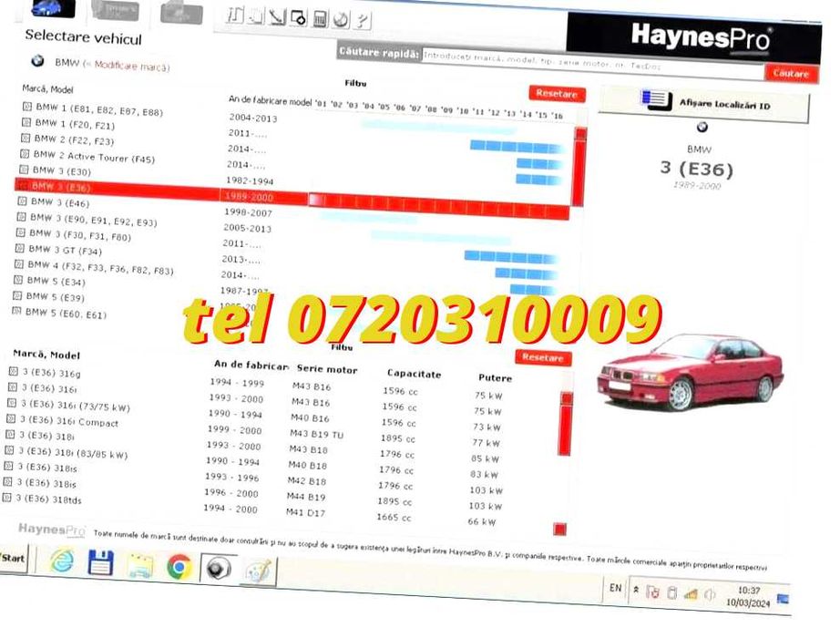This screenshot has width=840, height=638.
Task: Select BMW 5 (E39) in model list
Action: pyautogui.click(x=56, y=296)
